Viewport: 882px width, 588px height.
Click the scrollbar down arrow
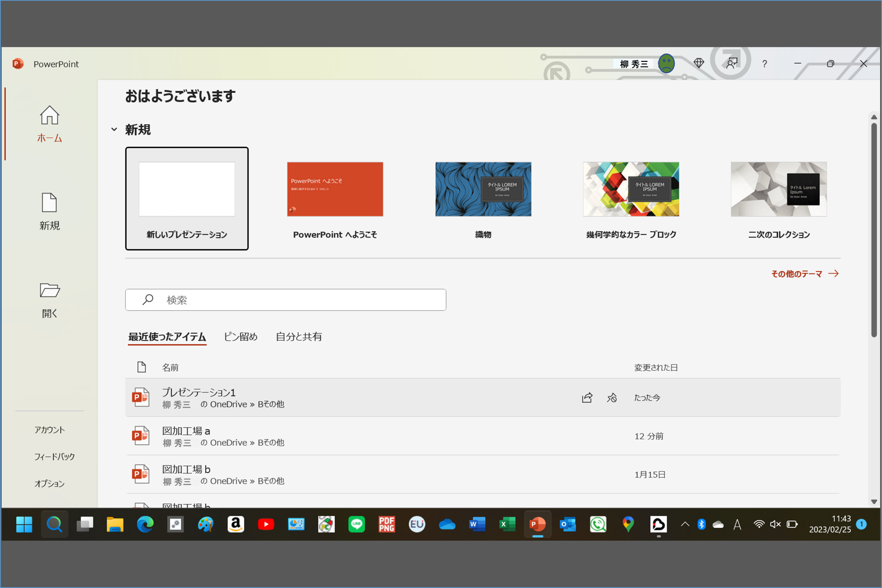tap(874, 501)
